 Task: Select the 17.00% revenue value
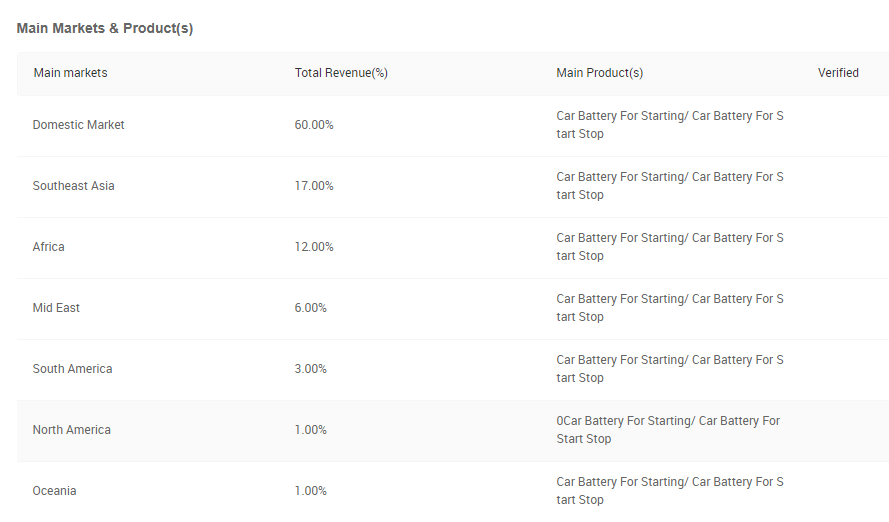coord(314,186)
